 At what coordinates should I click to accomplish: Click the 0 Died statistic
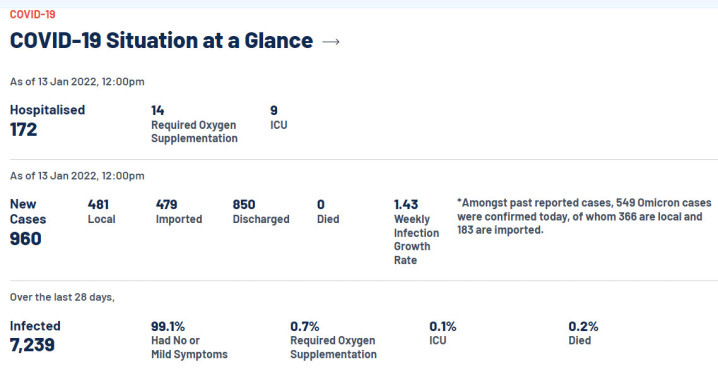(328, 211)
